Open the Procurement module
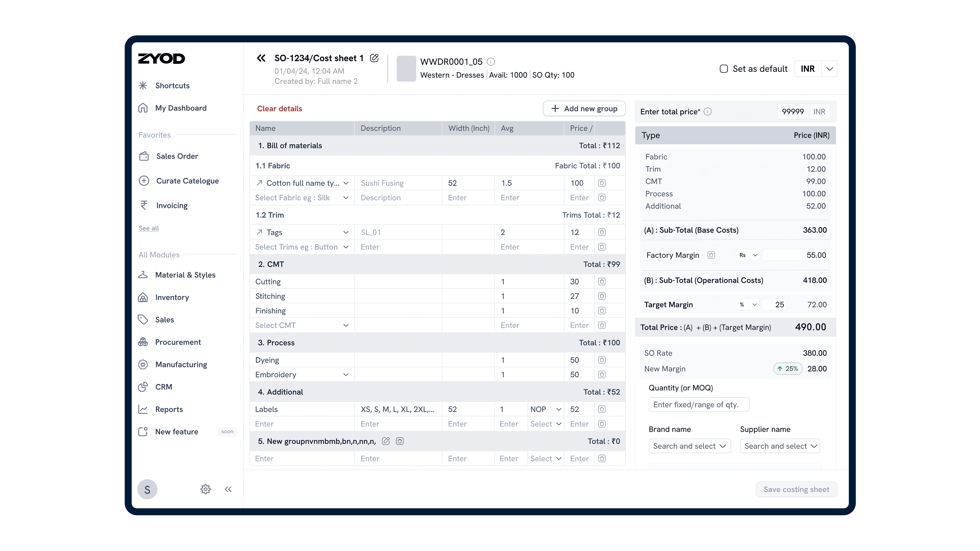Screen dimensions: 980x551 coord(178,342)
